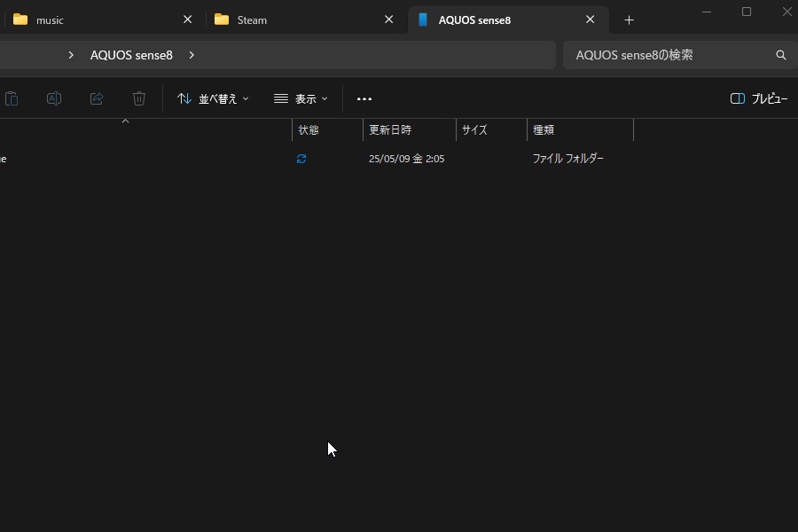Close the music tab

(x=187, y=20)
